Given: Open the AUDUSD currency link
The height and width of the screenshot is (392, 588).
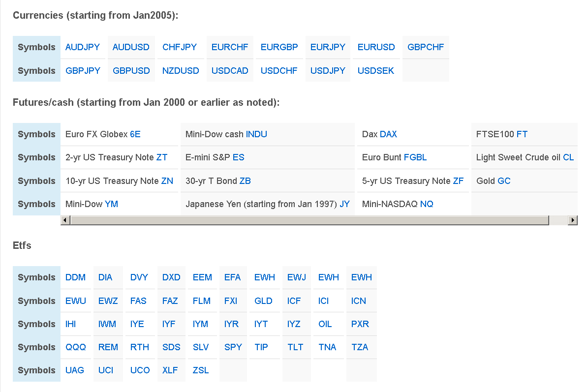Looking at the screenshot, I should 131,47.
